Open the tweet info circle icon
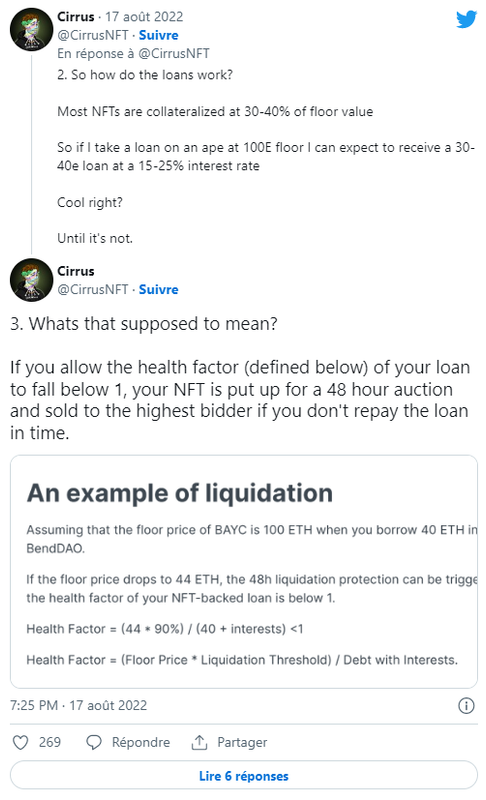Viewport: 486px width, 800px height. click(466, 706)
